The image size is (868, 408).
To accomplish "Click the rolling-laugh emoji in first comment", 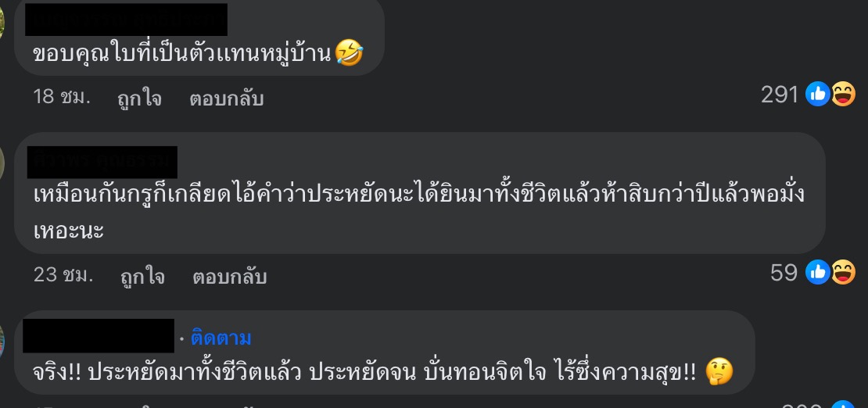I will (x=350, y=54).
